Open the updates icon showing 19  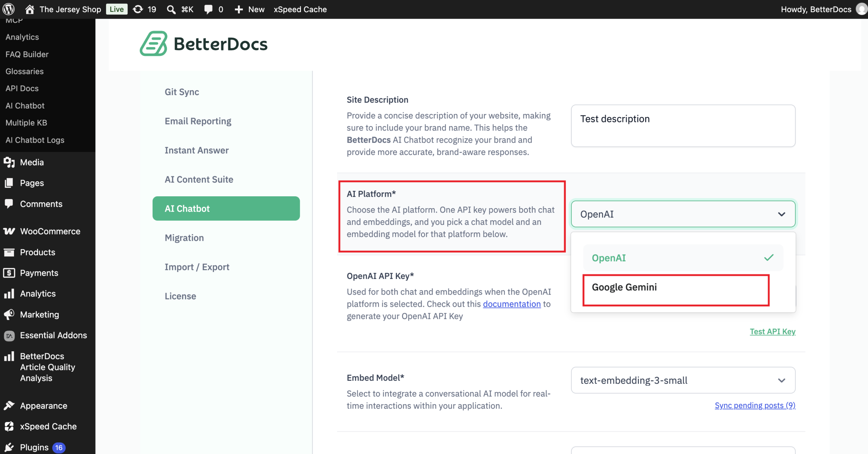point(138,9)
